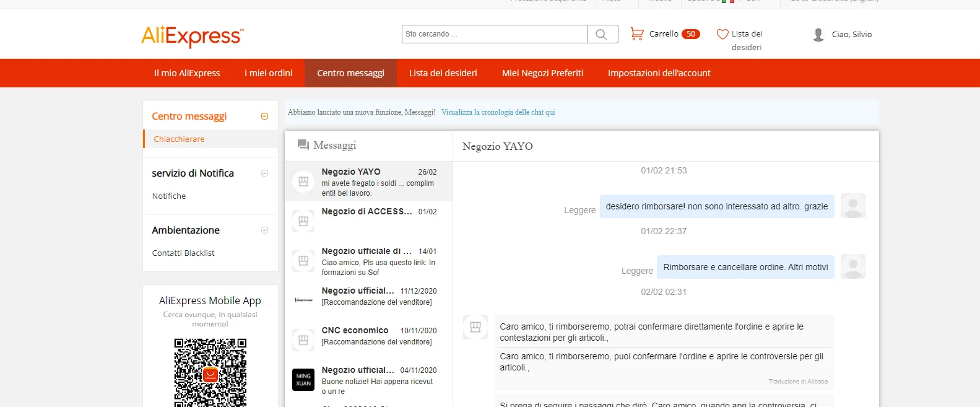The height and width of the screenshot is (407, 980).
Task: Click the AliExpress Mobile App QR code
Action: (210, 372)
